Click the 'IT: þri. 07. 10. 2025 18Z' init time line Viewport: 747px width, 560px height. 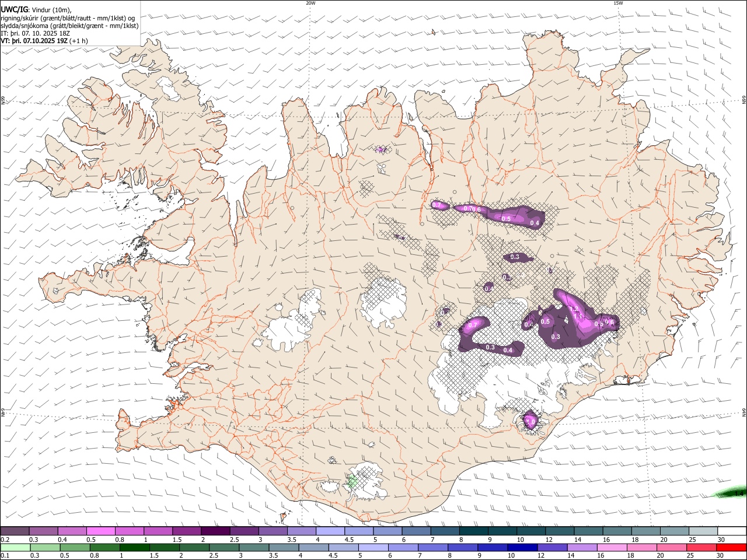(34, 33)
